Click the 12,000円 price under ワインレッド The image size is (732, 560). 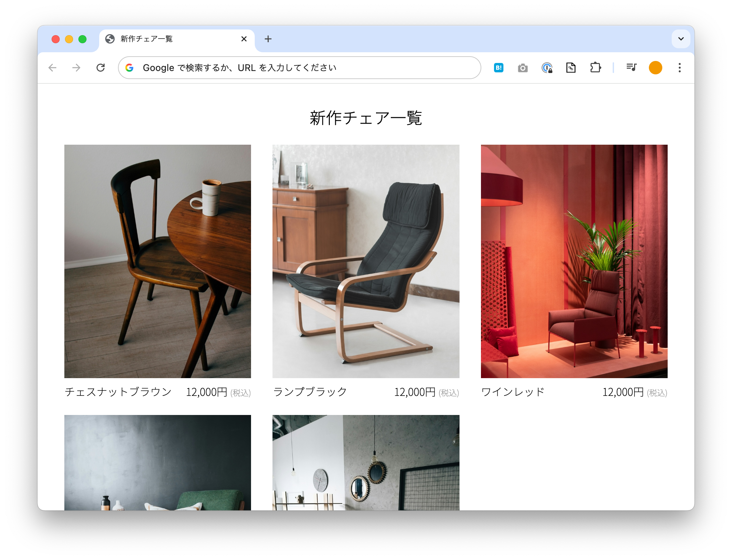[x=623, y=392]
